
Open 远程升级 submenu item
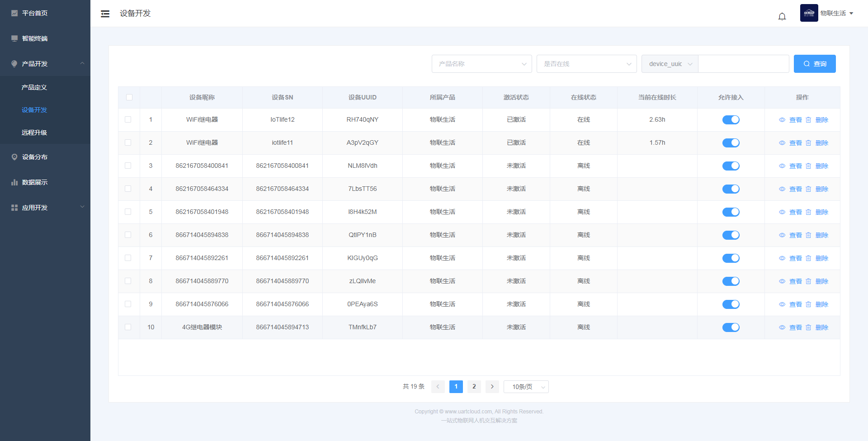tap(45, 133)
